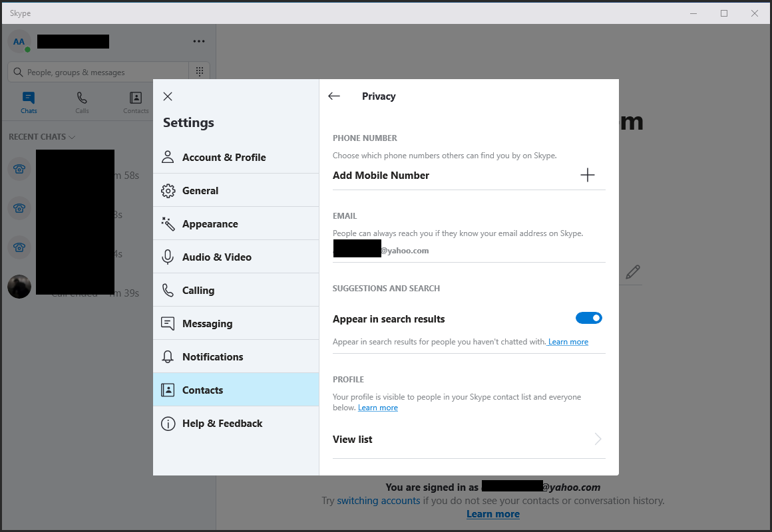Image resolution: width=772 pixels, height=532 pixels.
Task: Minimize the Skype window
Action: pyautogui.click(x=693, y=13)
